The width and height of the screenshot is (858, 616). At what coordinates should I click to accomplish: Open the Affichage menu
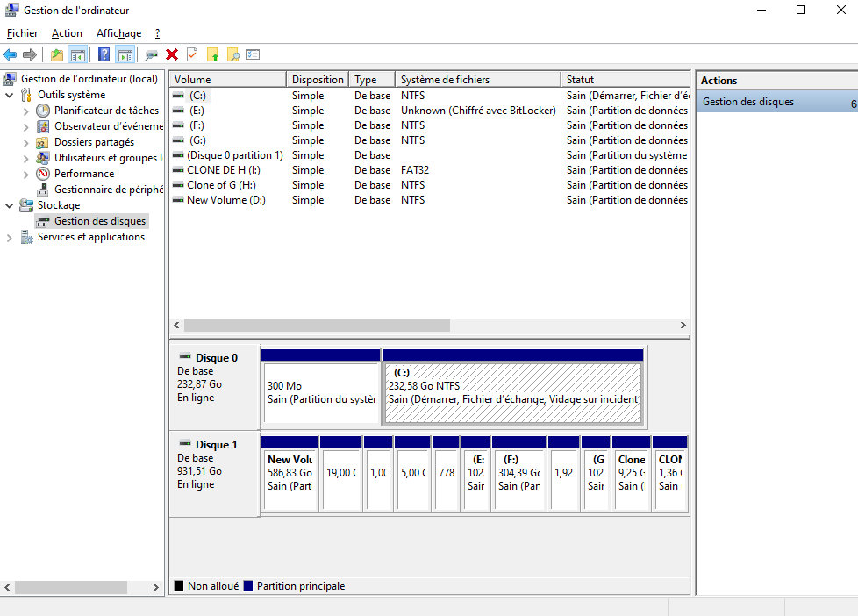click(x=118, y=33)
